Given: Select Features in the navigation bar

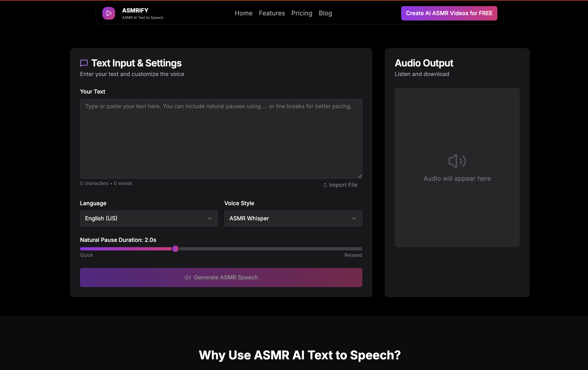Looking at the screenshot, I should click(272, 13).
